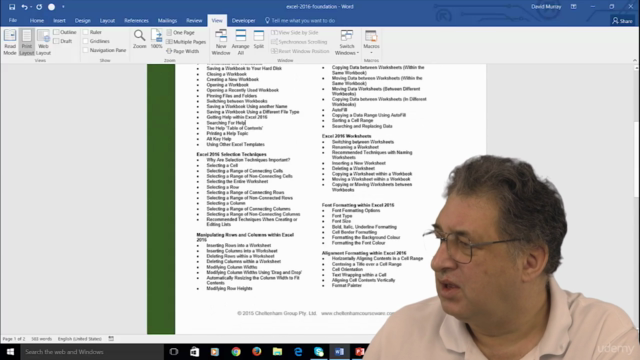Screen dimensions: 640x360
Task: Switch to the Layout tab
Action: pos(107,20)
